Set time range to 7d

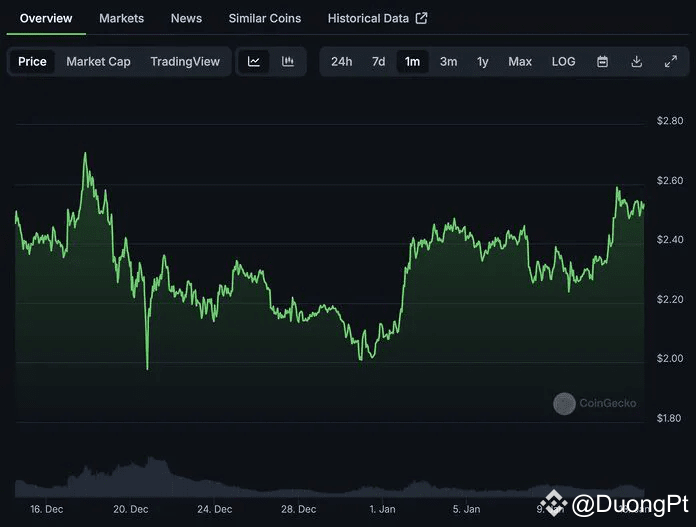point(378,62)
